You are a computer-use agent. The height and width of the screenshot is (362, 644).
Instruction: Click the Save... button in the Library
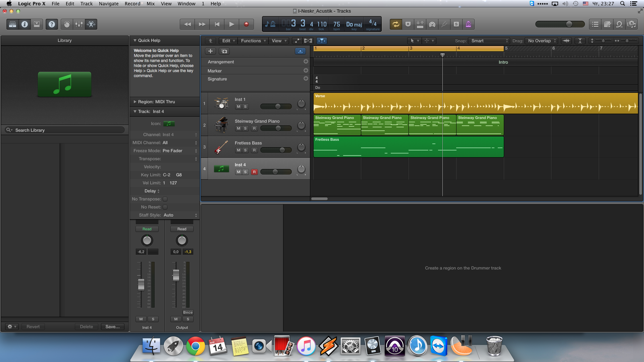112,326
